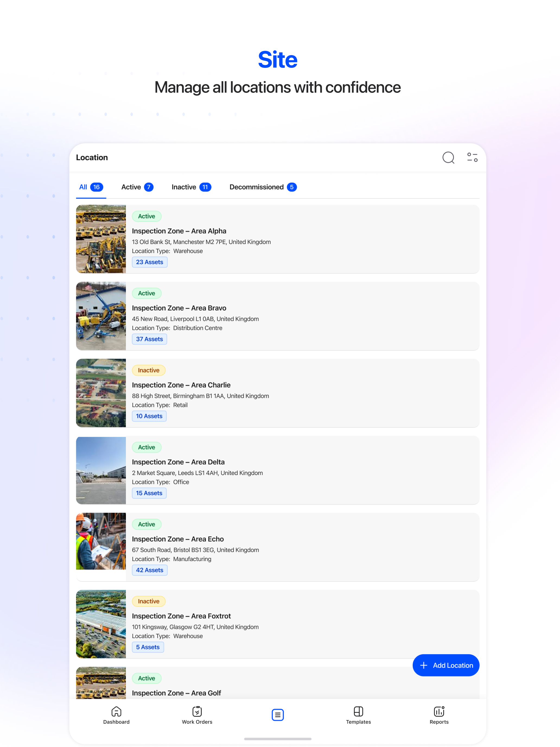
Task: Select Inspection Zone – Area Echo title
Action: 178,539
